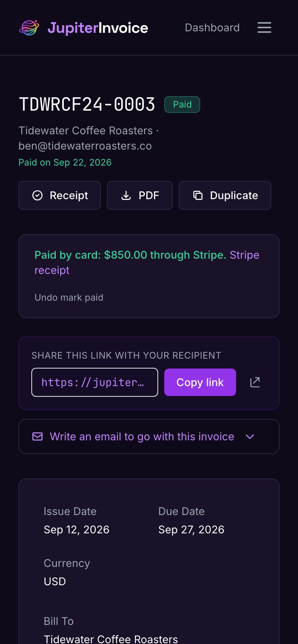Open the share link via external-link icon
Image resolution: width=298 pixels, height=644 pixels.
point(255,382)
